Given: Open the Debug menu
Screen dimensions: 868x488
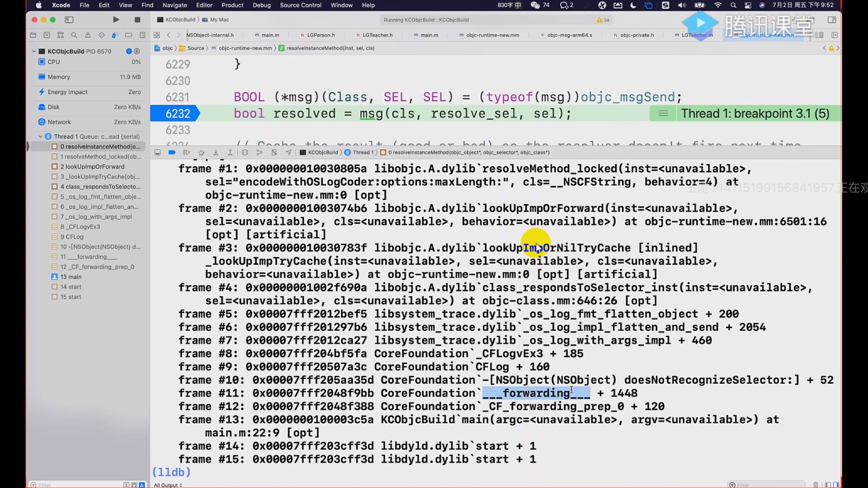Looking at the screenshot, I should pos(261,5).
